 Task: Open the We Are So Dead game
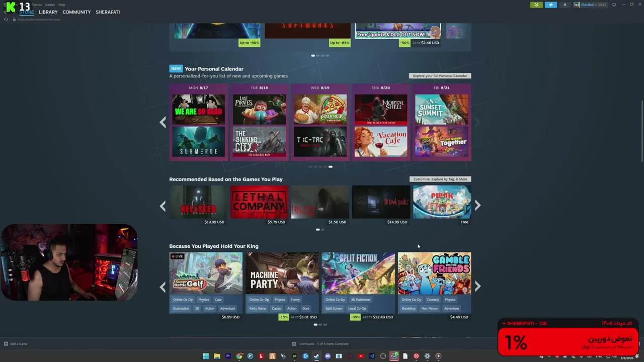point(198,109)
